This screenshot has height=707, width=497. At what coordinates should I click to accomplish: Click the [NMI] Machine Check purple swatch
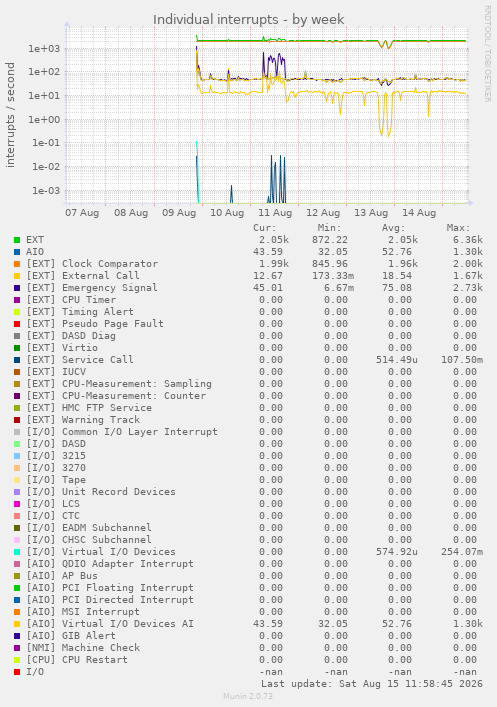pos(17,648)
